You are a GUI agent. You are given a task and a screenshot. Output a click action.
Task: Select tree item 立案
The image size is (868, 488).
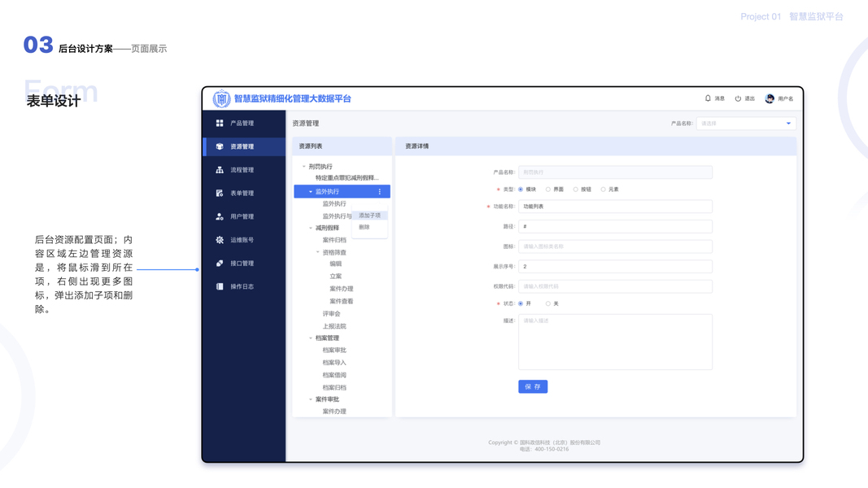point(335,276)
